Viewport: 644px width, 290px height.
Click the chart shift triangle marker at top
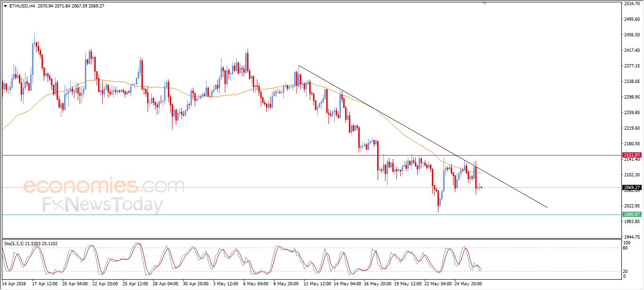(x=484, y=4)
